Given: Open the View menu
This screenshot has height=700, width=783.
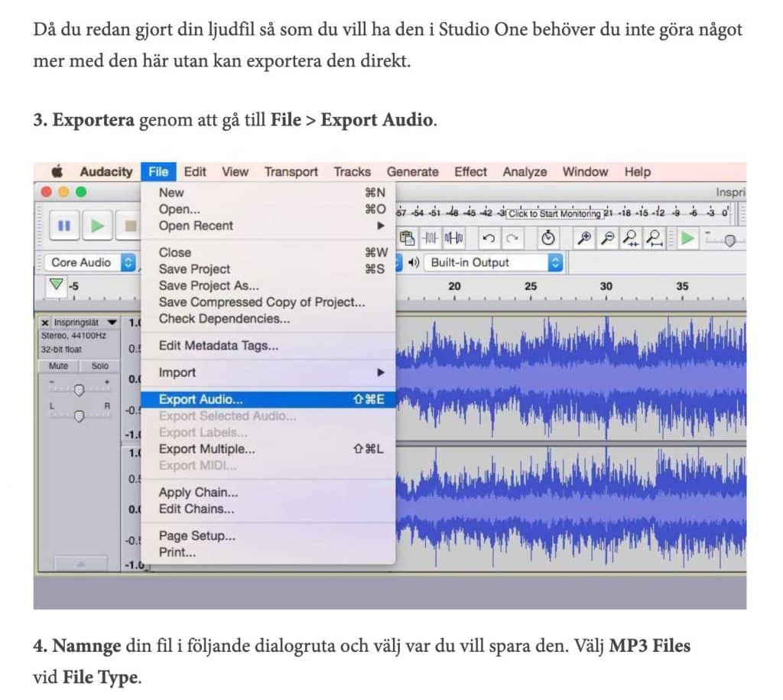Looking at the screenshot, I should 236,172.
